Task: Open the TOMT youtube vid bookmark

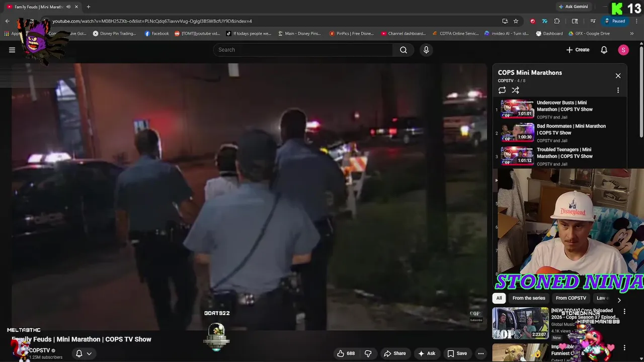Action: click(197, 34)
